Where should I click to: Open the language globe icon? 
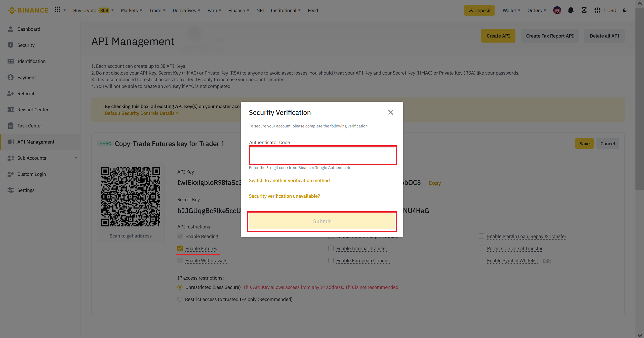click(x=597, y=10)
